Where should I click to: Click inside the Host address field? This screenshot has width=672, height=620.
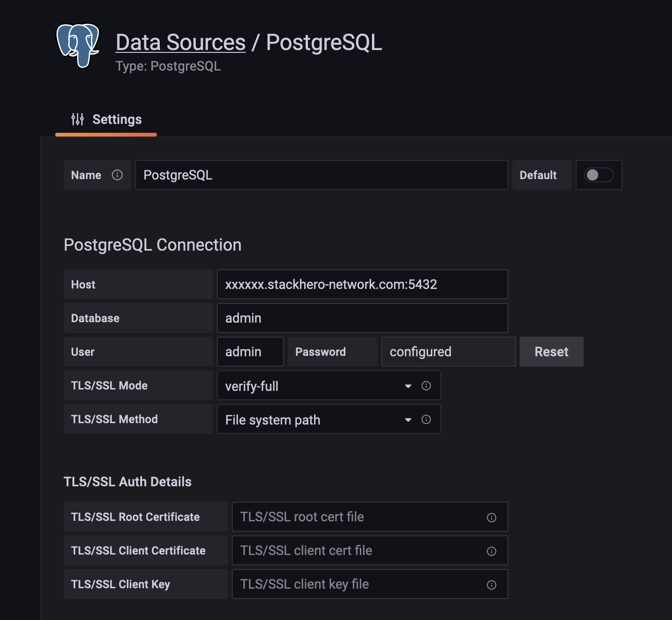(x=362, y=284)
